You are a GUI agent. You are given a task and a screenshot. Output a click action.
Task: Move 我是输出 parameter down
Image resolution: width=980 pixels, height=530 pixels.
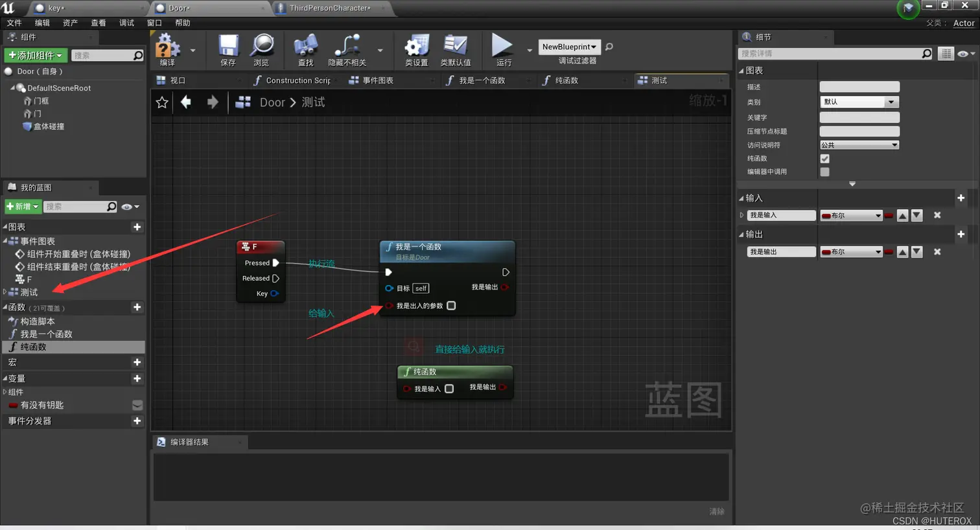916,252
